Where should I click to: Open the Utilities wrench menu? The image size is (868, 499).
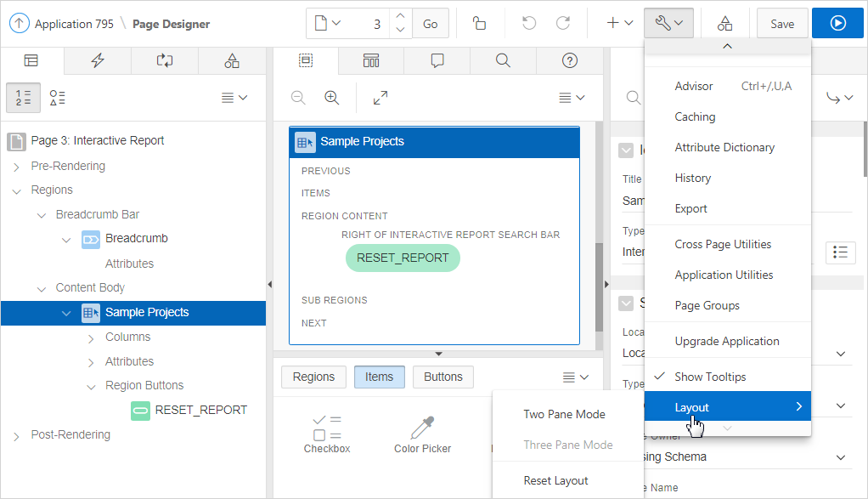click(668, 23)
